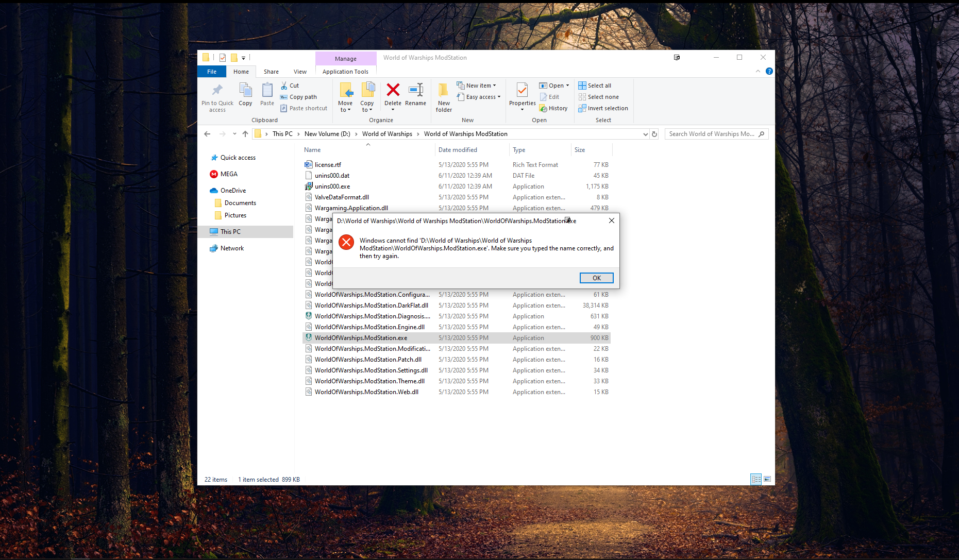Click OK in the error dialog
The image size is (959, 560).
tap(596, 278)
